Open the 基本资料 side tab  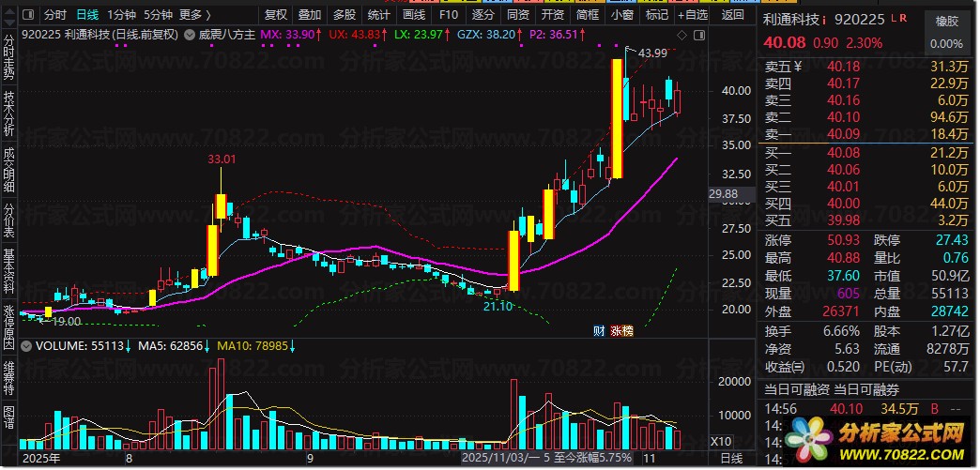pos(8,271)
